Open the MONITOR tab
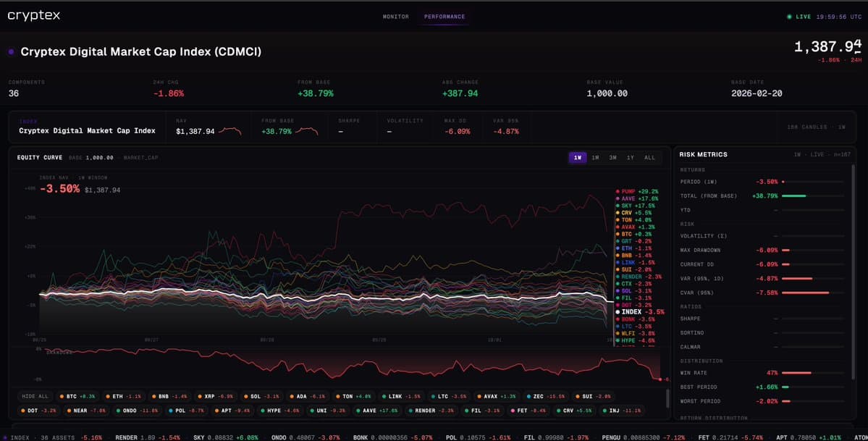The width and height of the screenshot is (868, 441). tap(396, 17)
